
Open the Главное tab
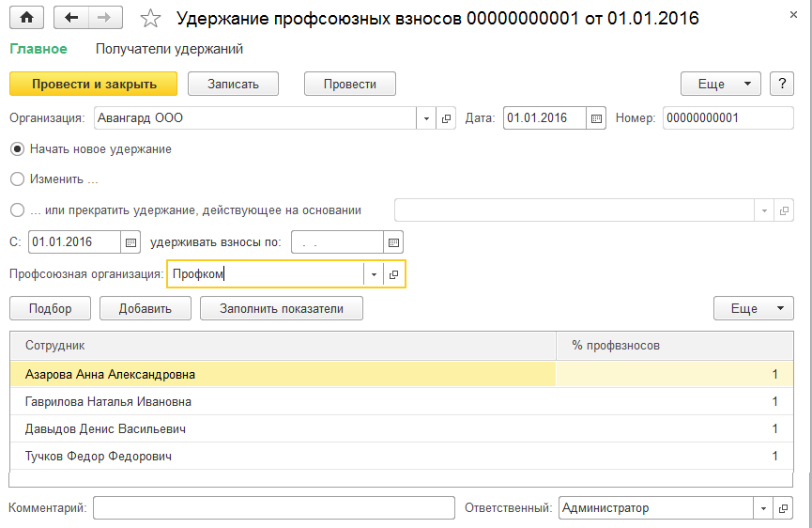[38, 49]
